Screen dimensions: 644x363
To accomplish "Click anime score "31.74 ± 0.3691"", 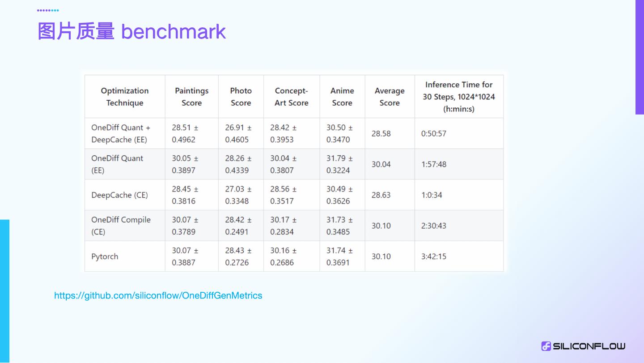I will (339, 256).
